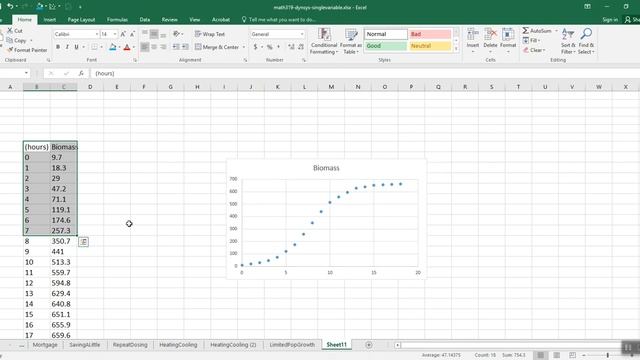Switch to the Formulas tab
The image size is (640, 360).
pos(117,20)
